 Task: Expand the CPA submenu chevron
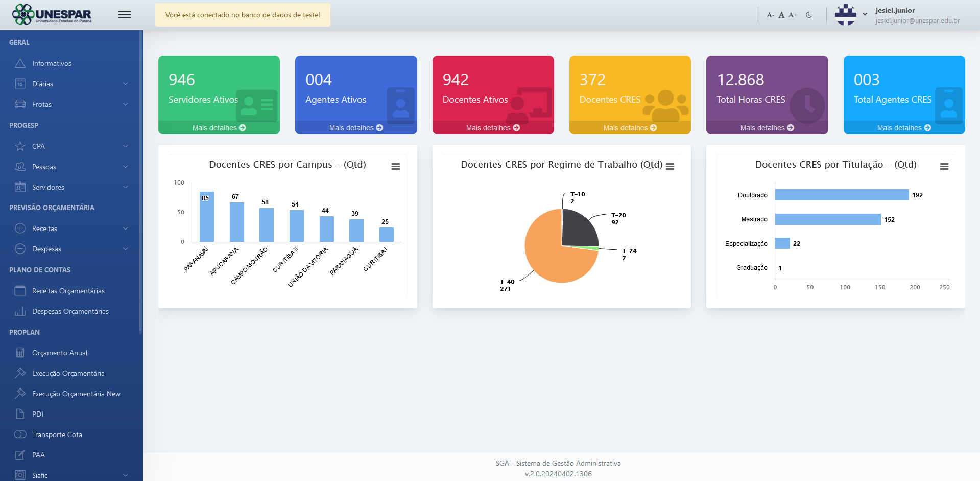[x=125, y=146]
